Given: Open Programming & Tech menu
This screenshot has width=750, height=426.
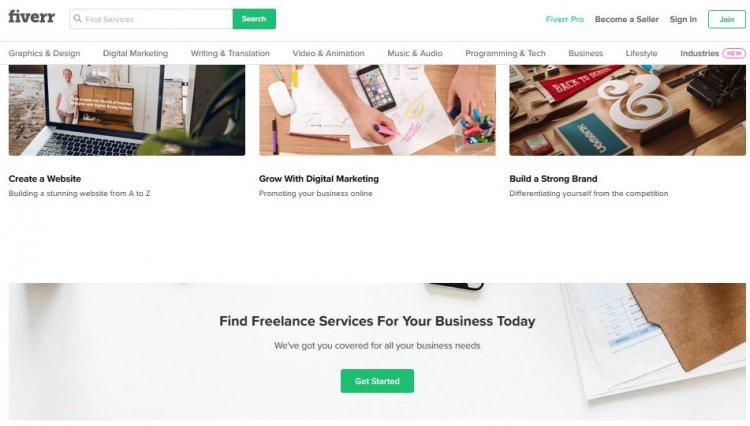Looking at the screenshot, I should [505, 53].
